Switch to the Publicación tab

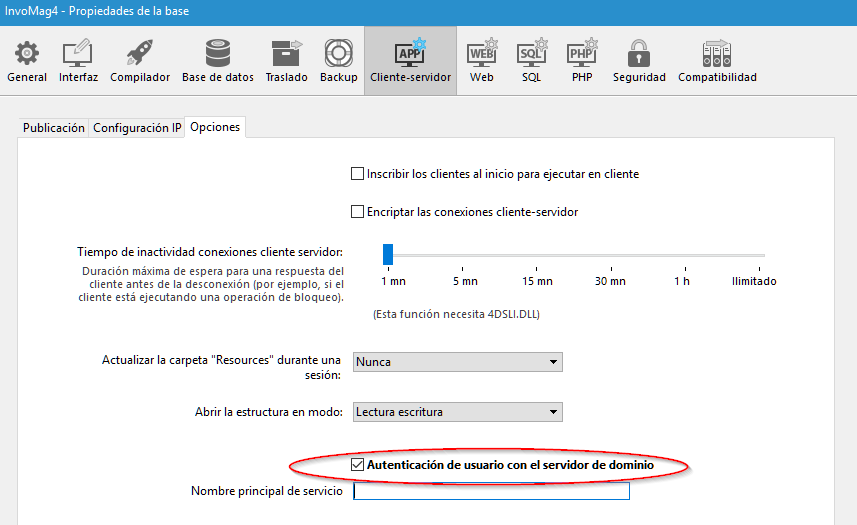(x=54, y=128)
